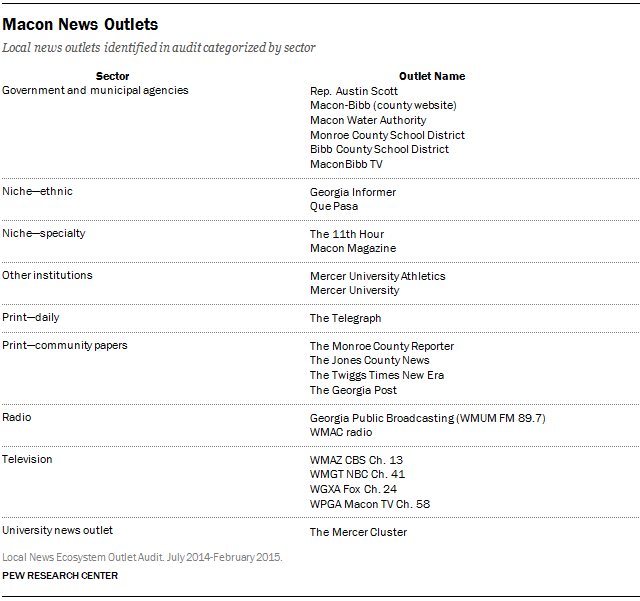The image size is (640, 601).
Task: Select the 'Radio' sector label
Action: tap(17, 417)
